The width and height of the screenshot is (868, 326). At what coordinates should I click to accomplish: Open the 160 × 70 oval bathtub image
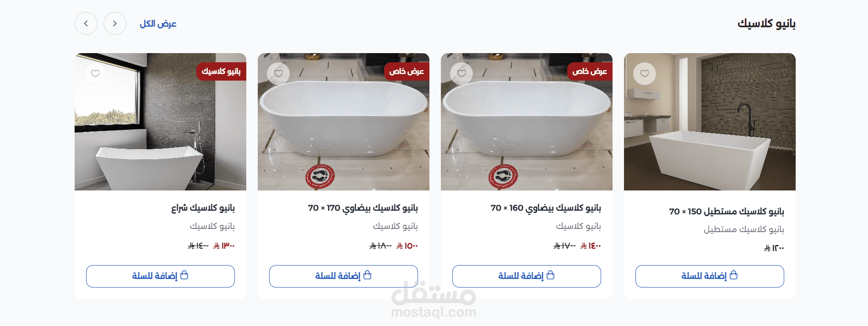(526, 122)
